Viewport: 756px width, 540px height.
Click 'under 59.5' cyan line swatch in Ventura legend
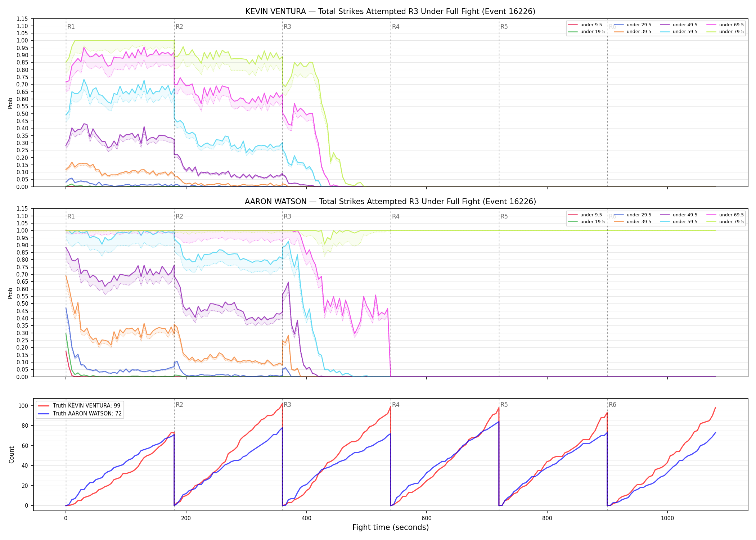click(665, 32)
